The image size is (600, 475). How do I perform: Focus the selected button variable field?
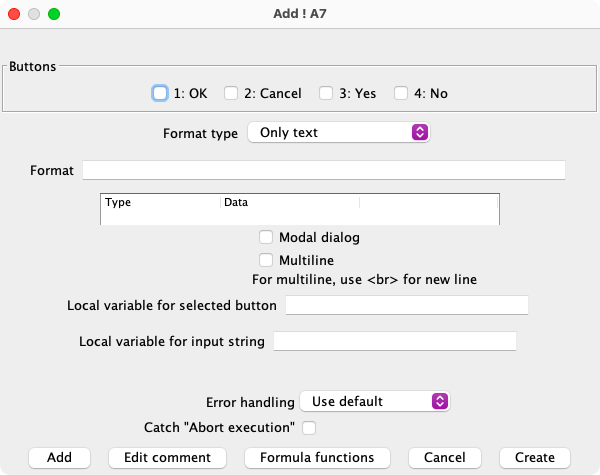click(406, 305)
